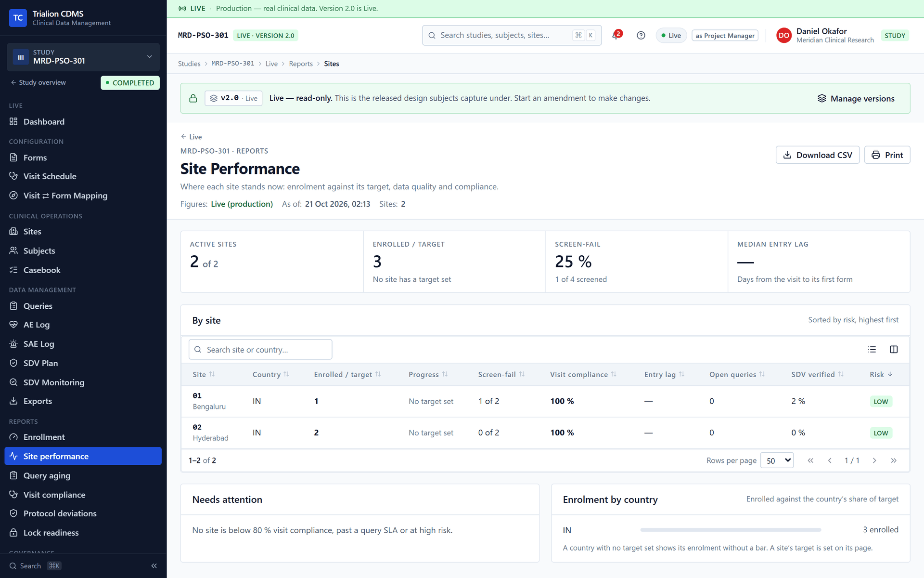Open Forms in Configuration section
The height and width of the screenshot is (578, 924).
point(83,158)
